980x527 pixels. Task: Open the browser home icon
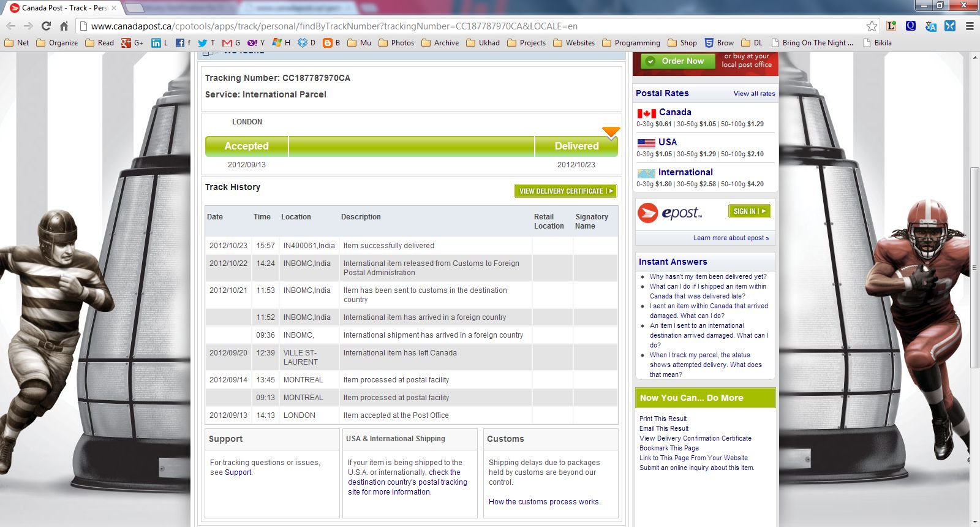point(64,26)
